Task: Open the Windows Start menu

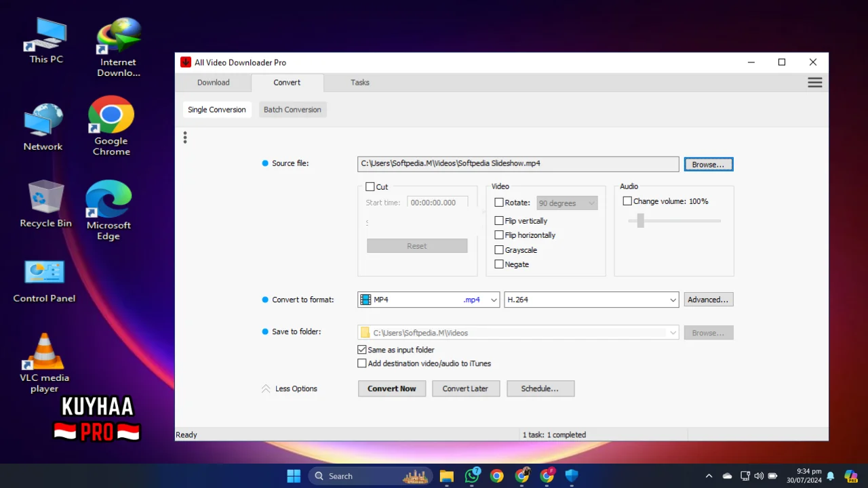Action: 294,476
